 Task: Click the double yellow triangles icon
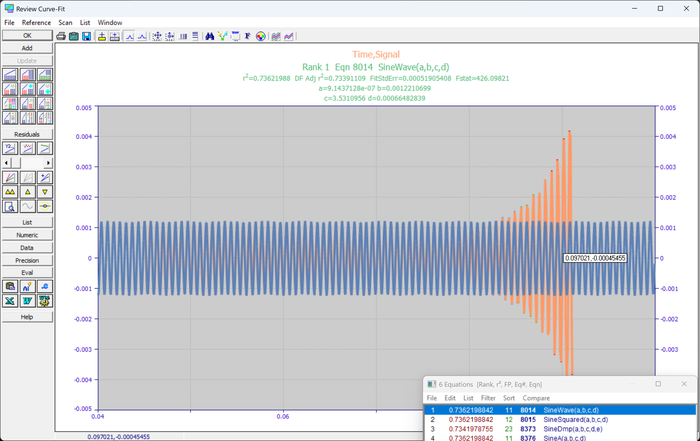coord(10,192)
